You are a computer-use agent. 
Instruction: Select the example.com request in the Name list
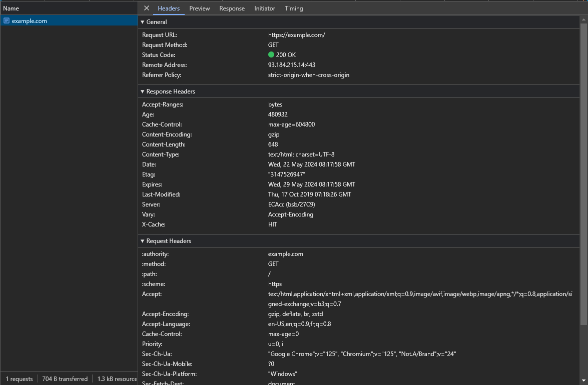pyautogui.click(x=29, y=21)
